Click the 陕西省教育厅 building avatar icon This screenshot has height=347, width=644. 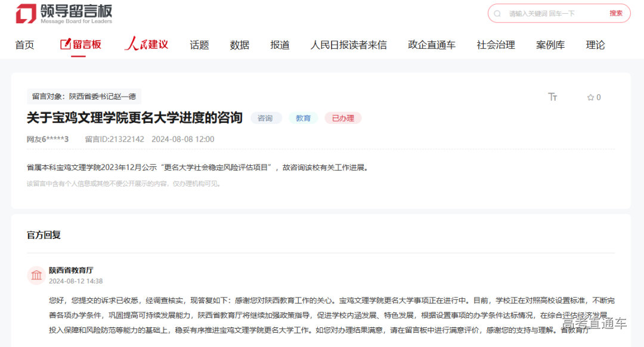click(36, 275)
